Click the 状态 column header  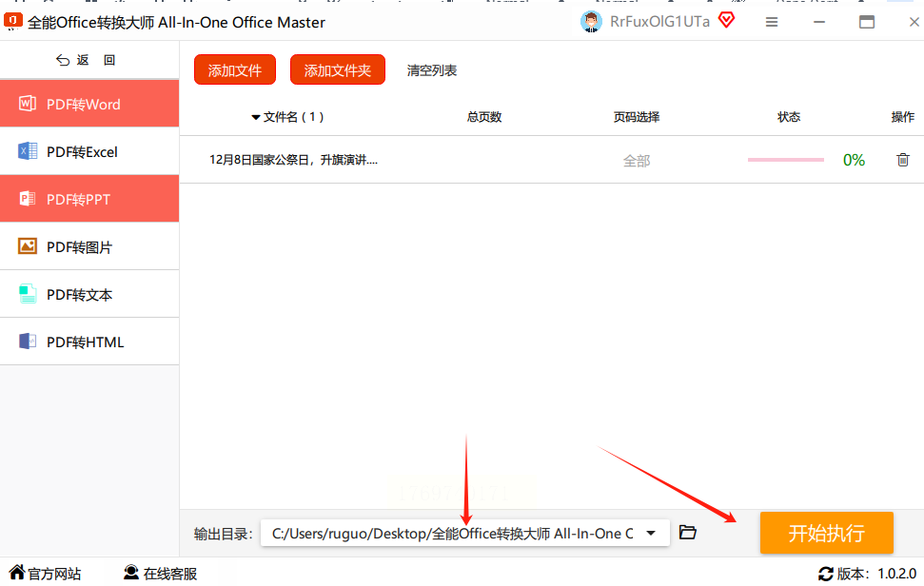click(x=789, y=117)
